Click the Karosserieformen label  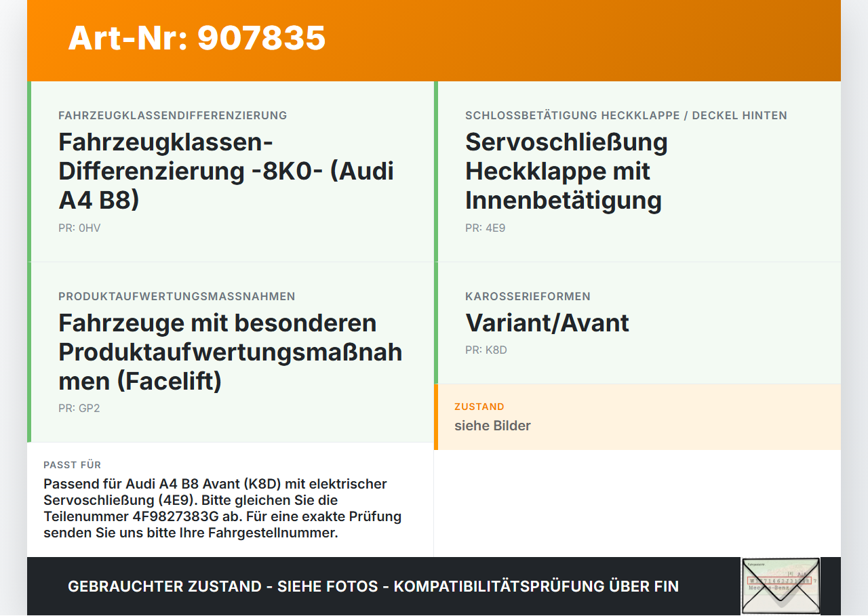pos(528,297)
